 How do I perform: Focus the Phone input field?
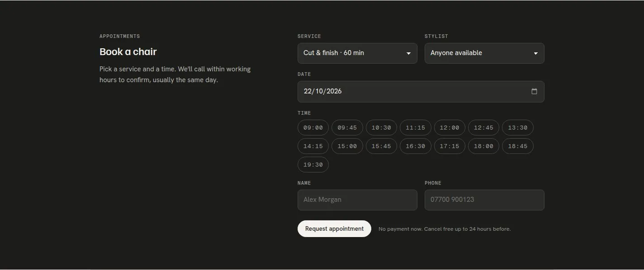484,200
